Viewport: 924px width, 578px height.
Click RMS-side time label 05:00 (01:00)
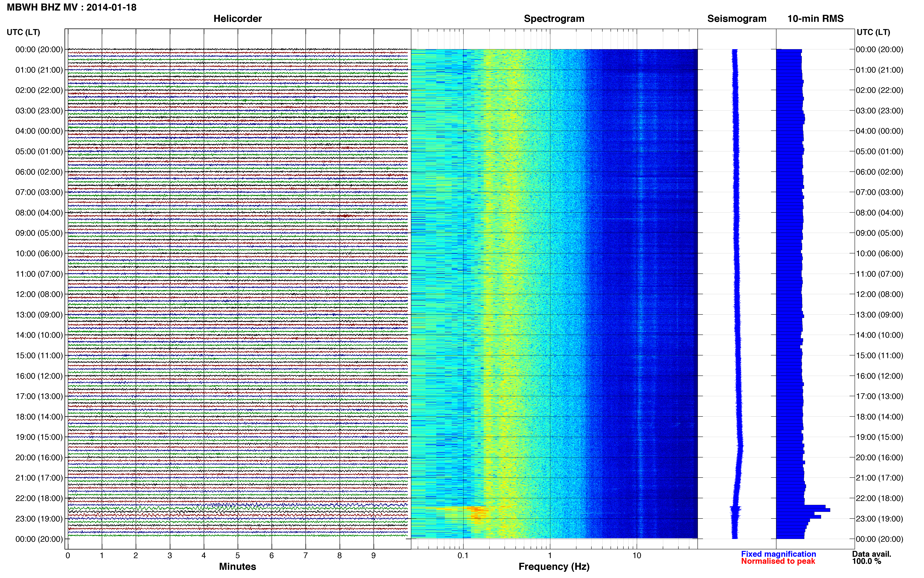tap(879, 151)
